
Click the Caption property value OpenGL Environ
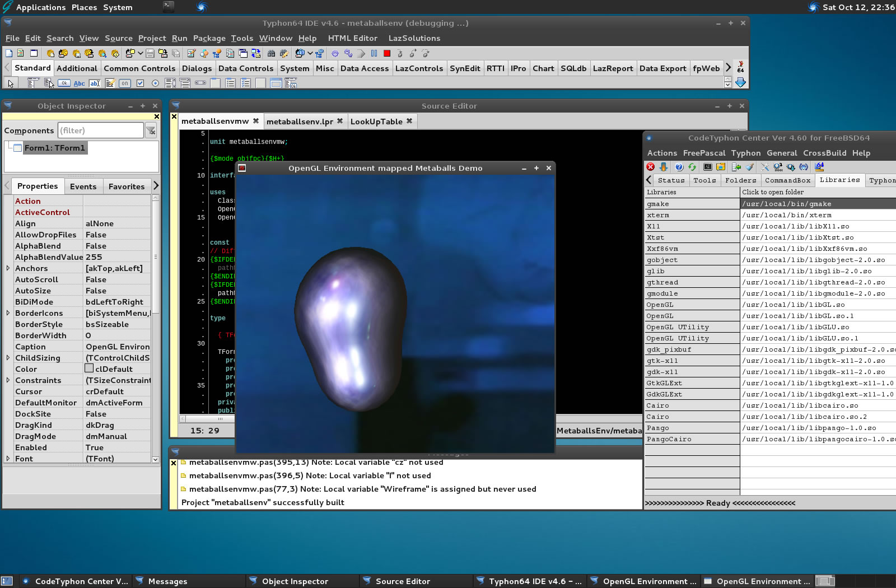(118, 347)
